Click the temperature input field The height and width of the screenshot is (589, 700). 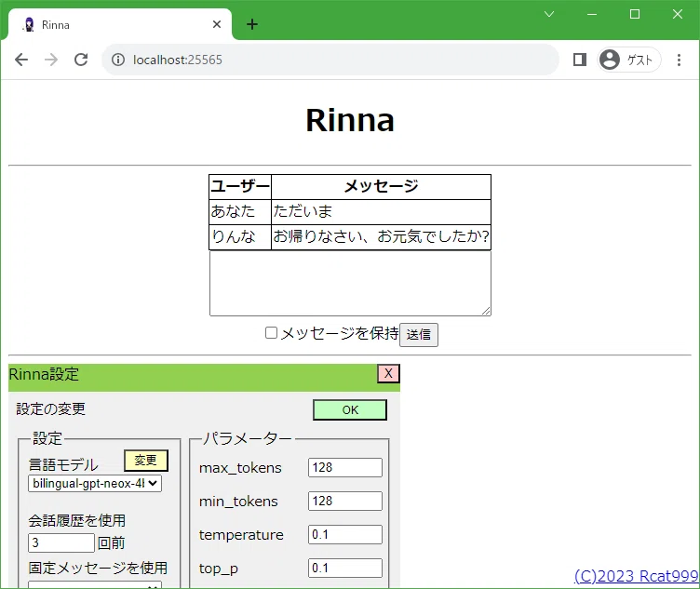coord(345,534)
